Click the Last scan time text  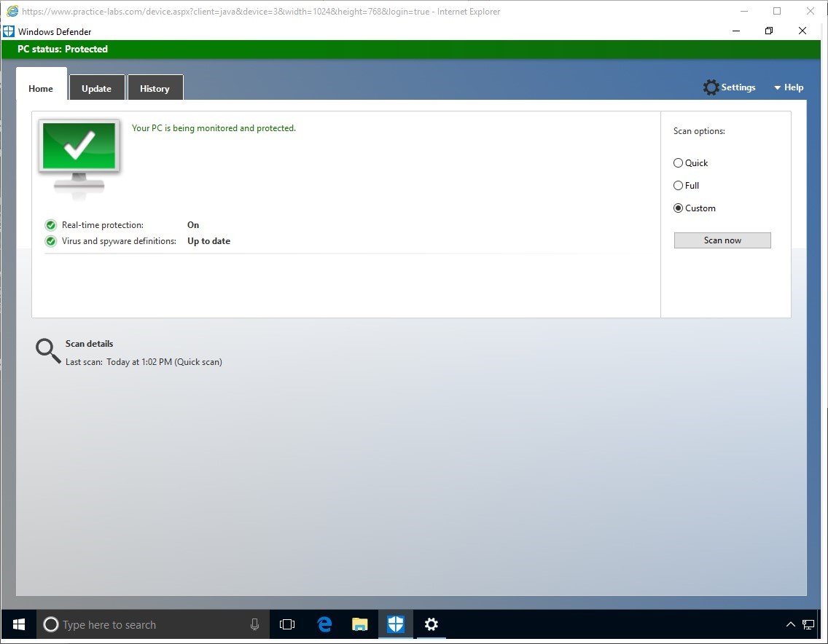[x=144, y=362]
